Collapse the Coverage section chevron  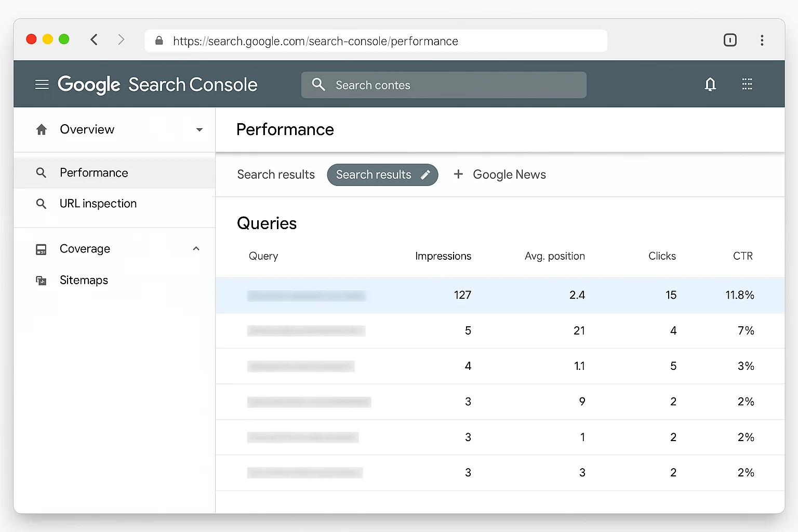pyautogui.click(x=196, y=248)
